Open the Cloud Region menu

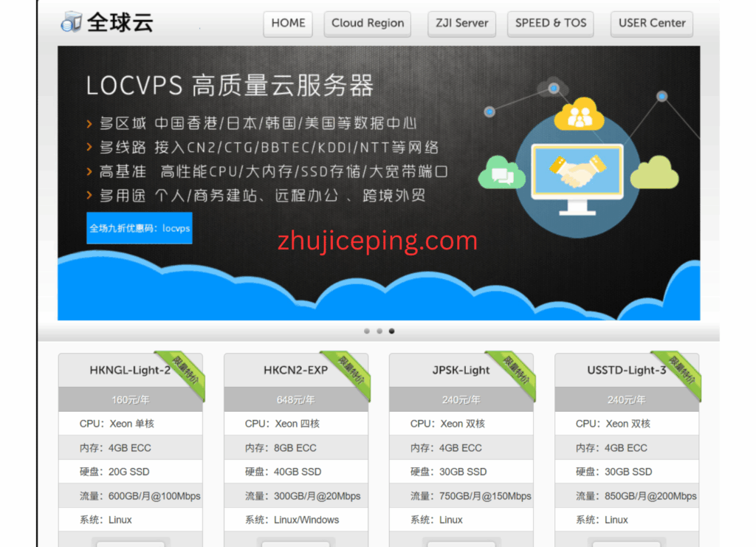[x=368, y=24]
